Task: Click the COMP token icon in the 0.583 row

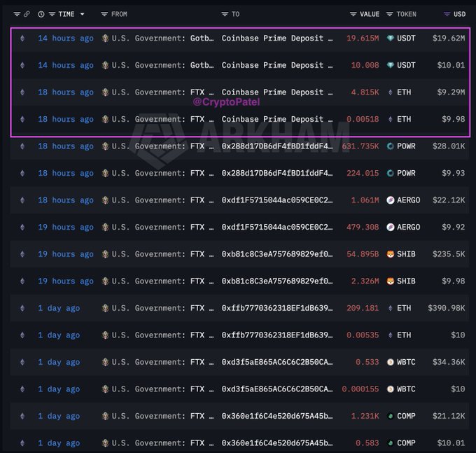Action: pos(391,443)
